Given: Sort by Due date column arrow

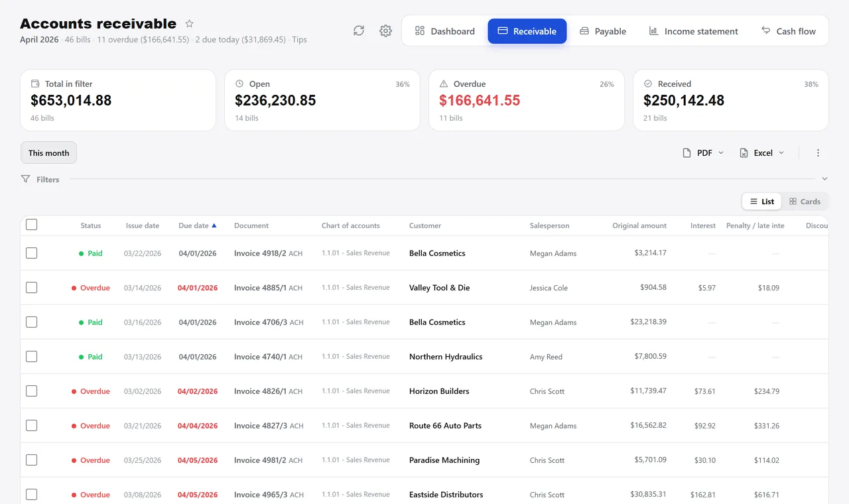Looking at the screenshot, I should 214,225.
